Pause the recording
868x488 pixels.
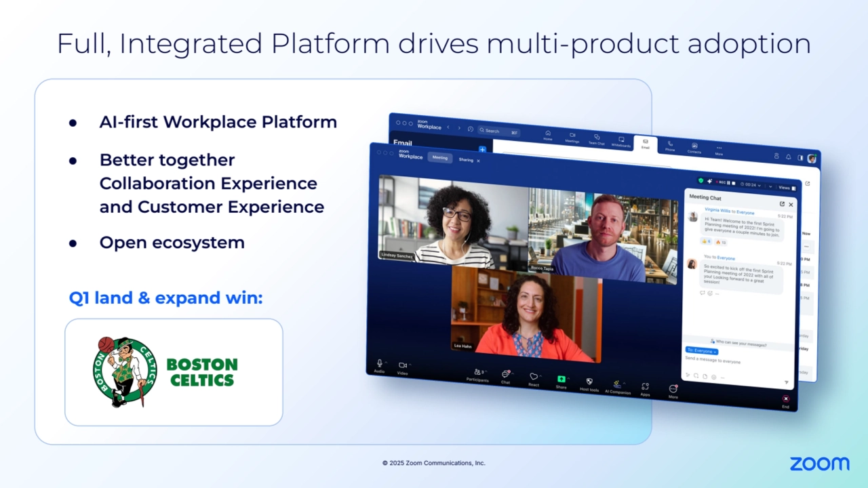tap(728, 183)
